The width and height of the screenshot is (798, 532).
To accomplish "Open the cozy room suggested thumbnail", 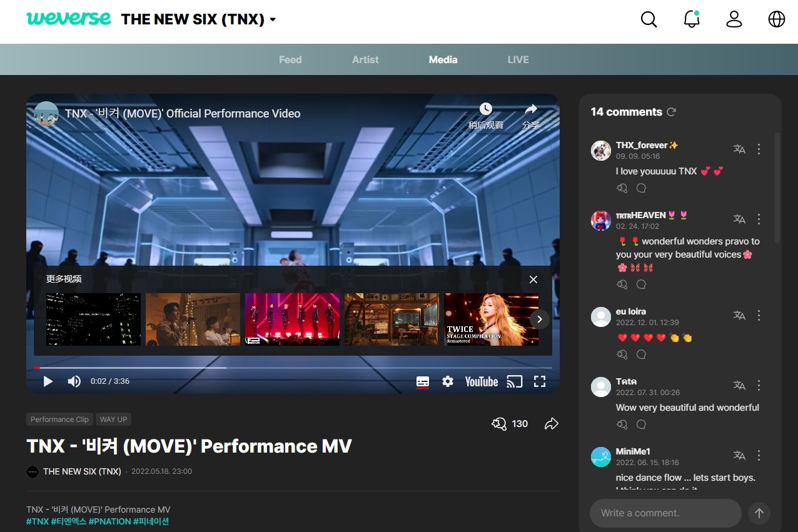I will click(392, 319).
